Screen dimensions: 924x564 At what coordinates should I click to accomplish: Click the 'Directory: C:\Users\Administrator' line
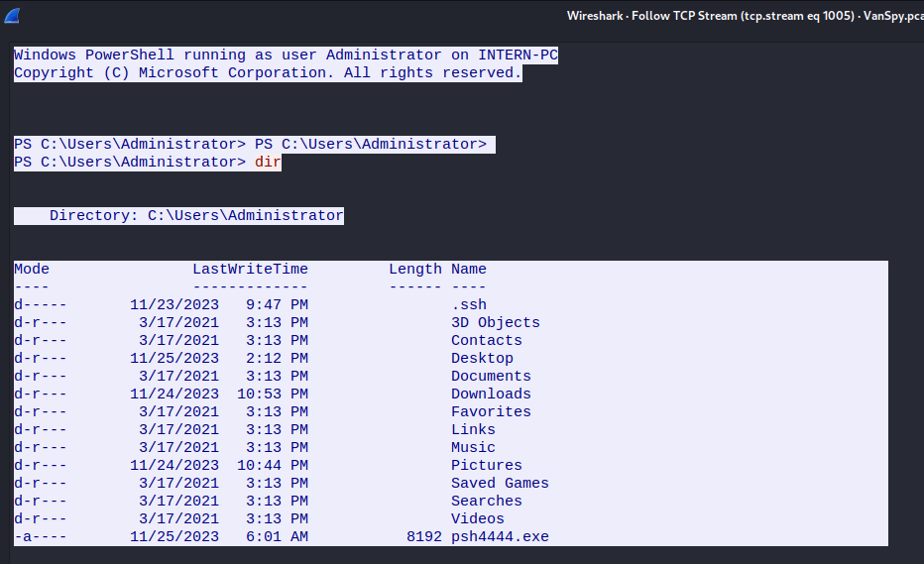click(x=196, y=216)
